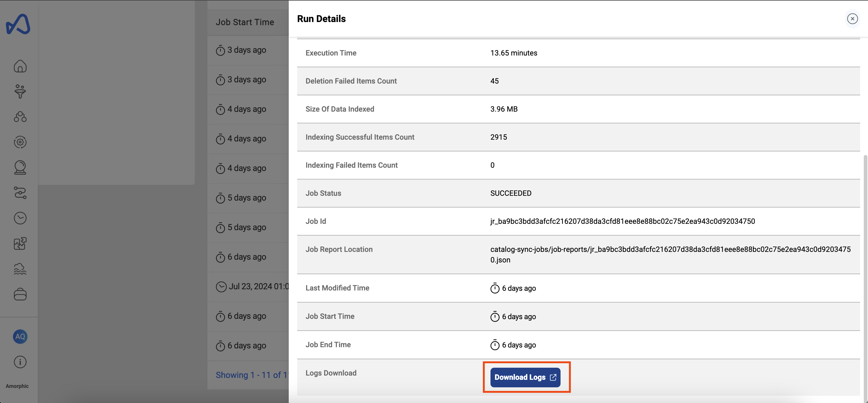Click the clock icon in Jul 23 row

(221, 287)
